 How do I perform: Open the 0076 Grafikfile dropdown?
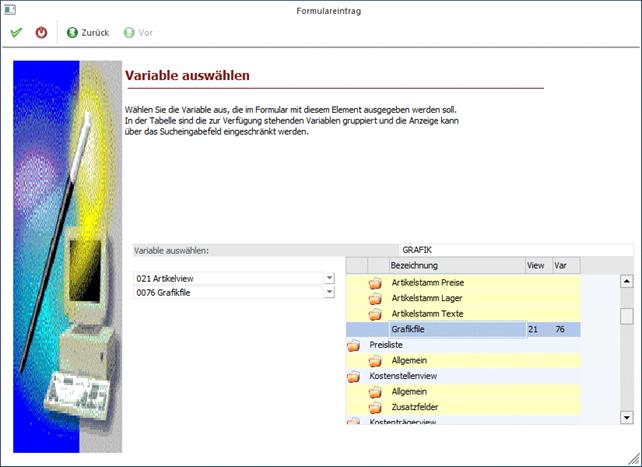[329, 292]
